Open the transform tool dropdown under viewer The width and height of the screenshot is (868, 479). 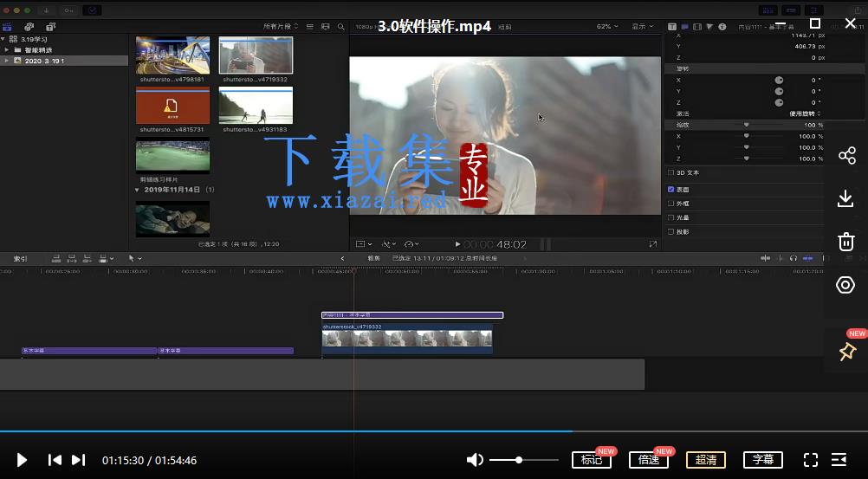point(362,243)
